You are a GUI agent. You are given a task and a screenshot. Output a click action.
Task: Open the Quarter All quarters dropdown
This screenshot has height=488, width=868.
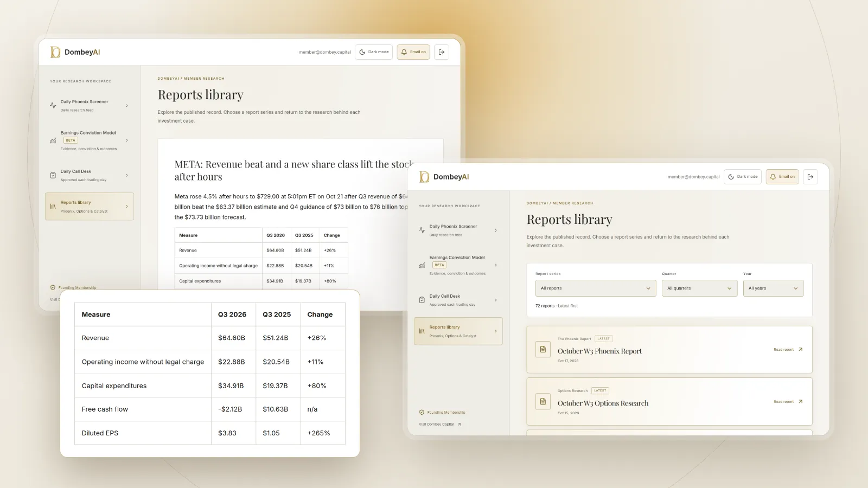point(699,288)
